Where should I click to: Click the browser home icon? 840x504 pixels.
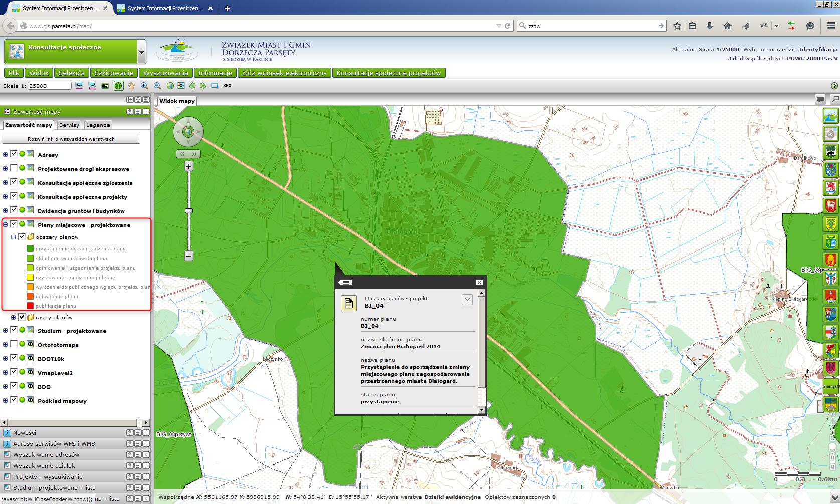tap(728, 26)
